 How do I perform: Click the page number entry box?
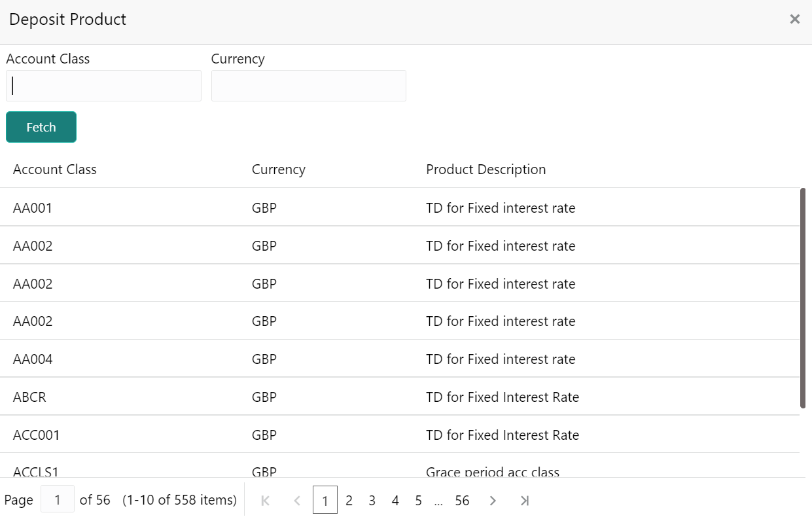click(x=58, y=500)
